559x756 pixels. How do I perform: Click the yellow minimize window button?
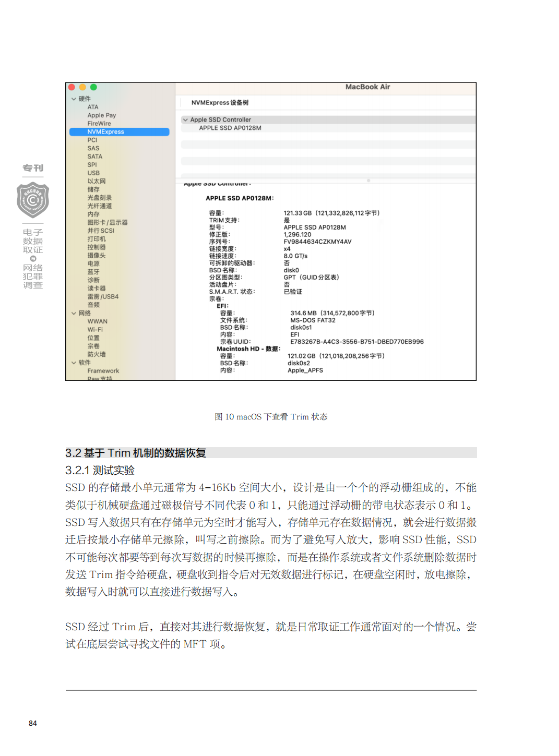coord(82,88)
